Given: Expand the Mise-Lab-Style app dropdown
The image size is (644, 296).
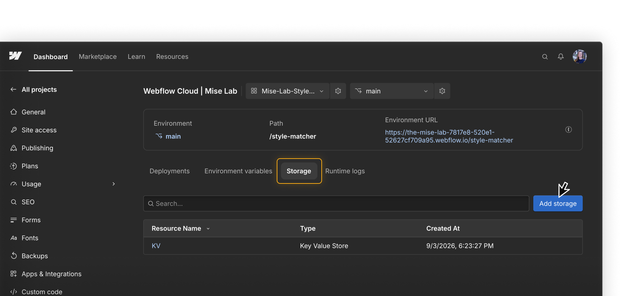Looking at the screenshot, I should [287, 91].
